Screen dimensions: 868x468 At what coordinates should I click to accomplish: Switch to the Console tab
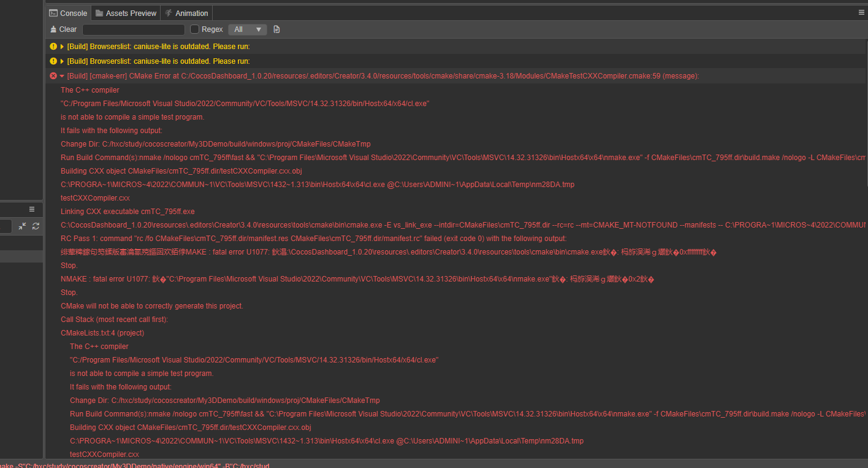point(68,13)
